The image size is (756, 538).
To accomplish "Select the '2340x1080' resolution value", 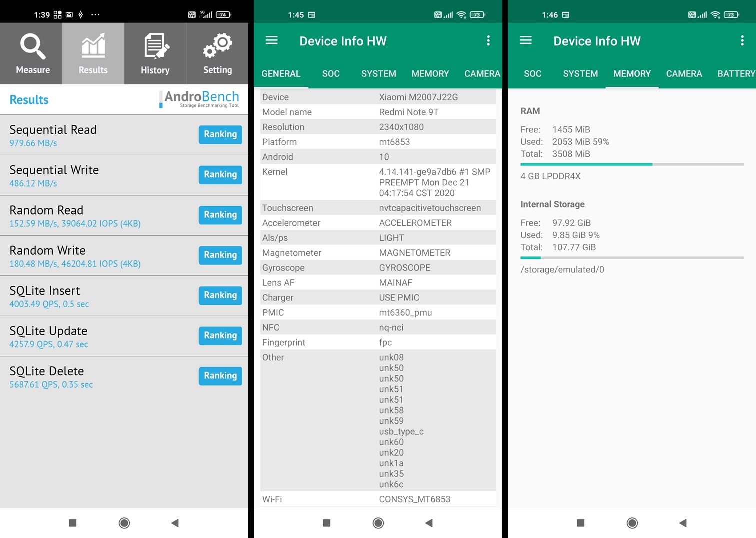I will [401, 127].
